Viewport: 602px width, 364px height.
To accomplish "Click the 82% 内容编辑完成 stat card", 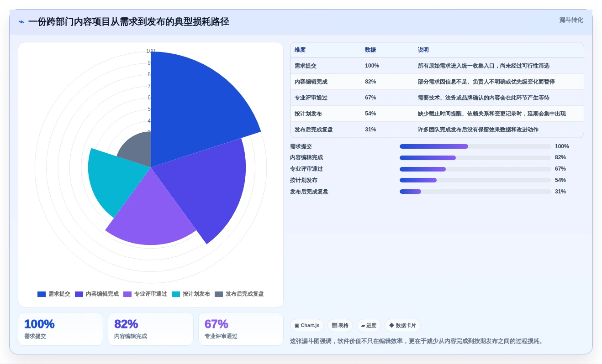I will (151, 329).
